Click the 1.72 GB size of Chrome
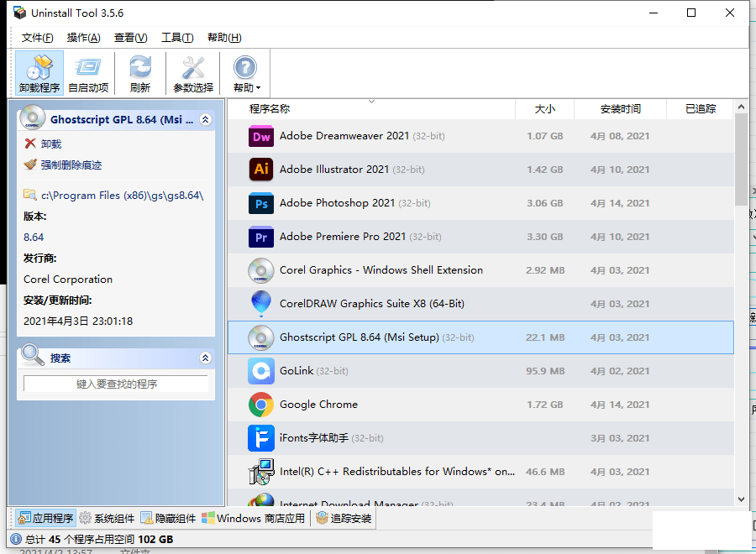The height and width of the screenshot is (554, 756). pyautogui.click(x=545, y=405)
